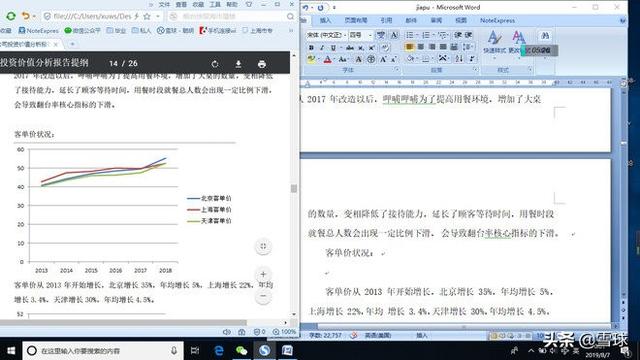
Task: Toggle Bold formatting in Word ribbon
Action: point(311,48)
